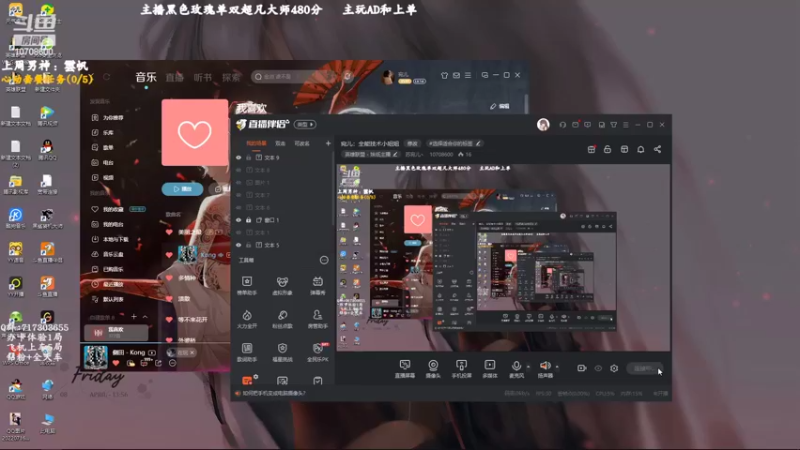Open 福星挑战 tool in toolbox
Screen dimensions: 800x450
click(282, 352)
